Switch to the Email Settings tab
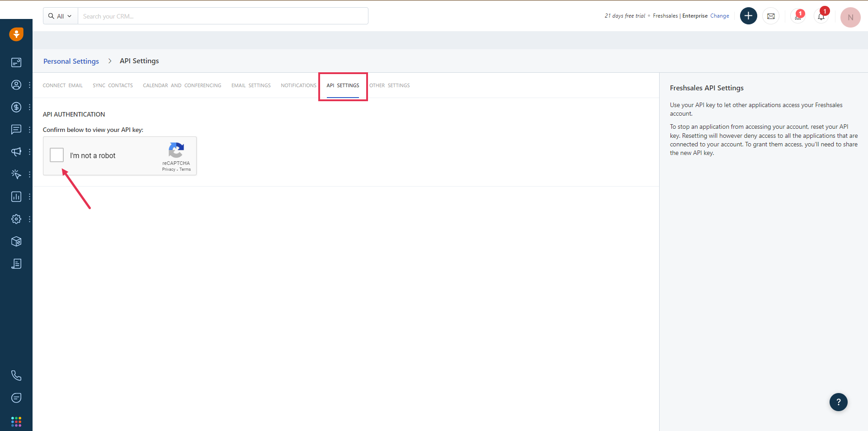Viewport: 868px width, 431px height. (251, 85)
